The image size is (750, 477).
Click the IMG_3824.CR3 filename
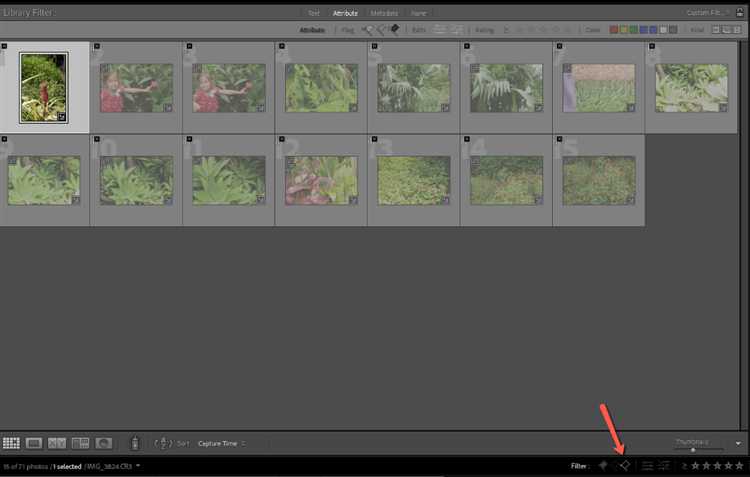(x=109, y=466)
